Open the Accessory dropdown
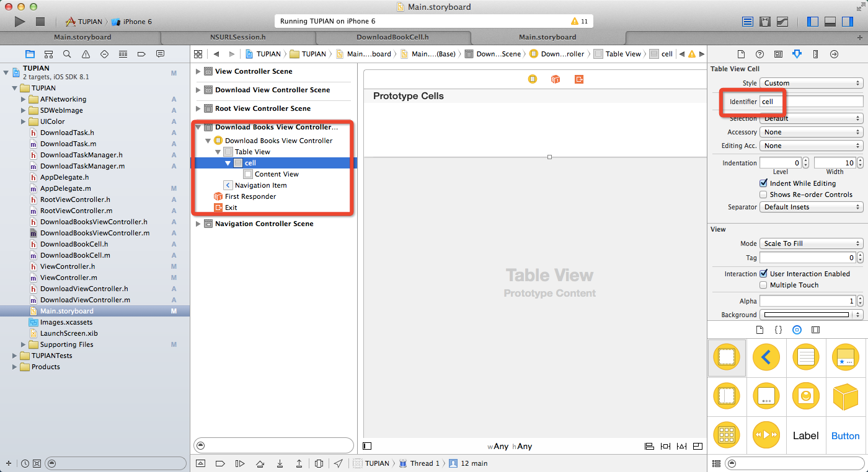Image resolution: width=868 pixels, height=472 pixels. tap(812, 132)
